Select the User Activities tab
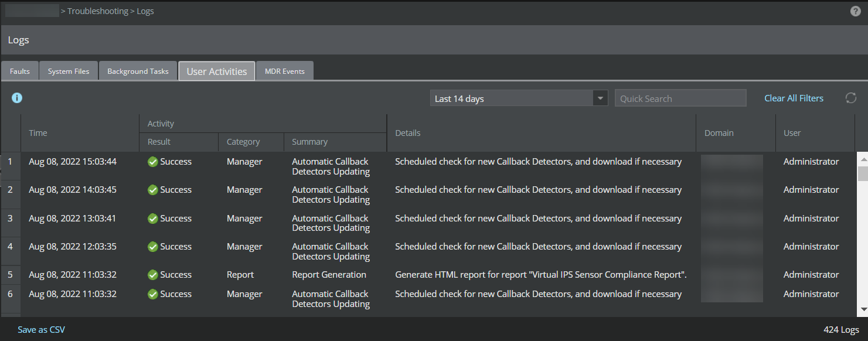The width and height of the screenshot is (868, 341). click(217, 71)
